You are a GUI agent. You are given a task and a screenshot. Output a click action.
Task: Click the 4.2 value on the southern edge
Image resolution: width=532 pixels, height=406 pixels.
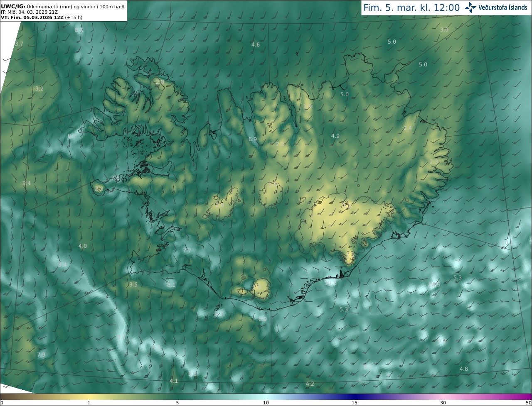tap(310, 384)
